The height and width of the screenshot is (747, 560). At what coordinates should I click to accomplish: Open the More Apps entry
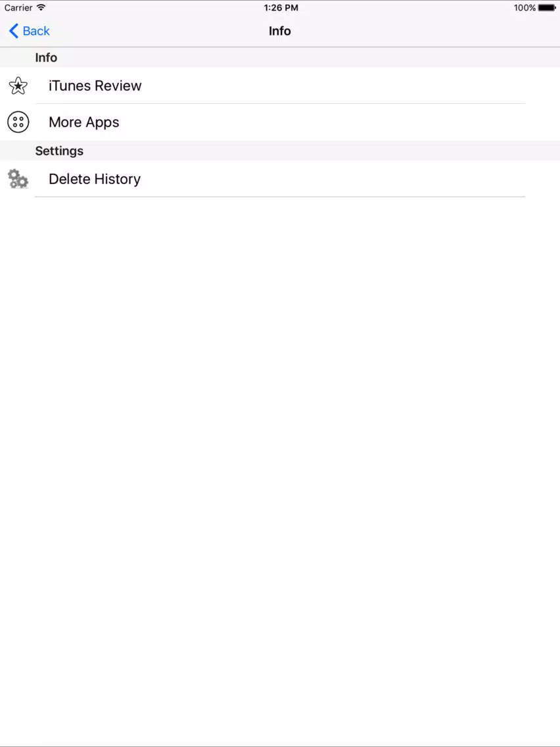(280, 122)
